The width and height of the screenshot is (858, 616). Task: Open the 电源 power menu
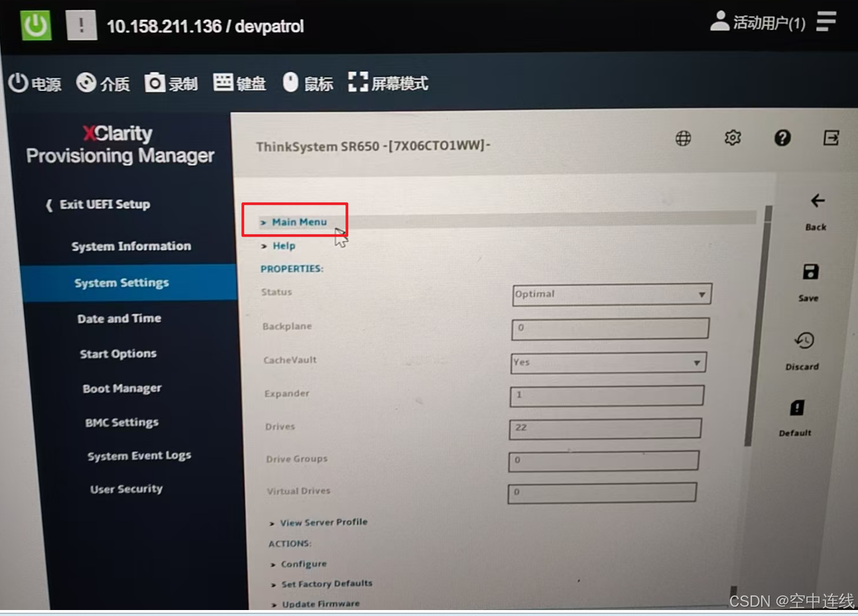tap(34, 84)
